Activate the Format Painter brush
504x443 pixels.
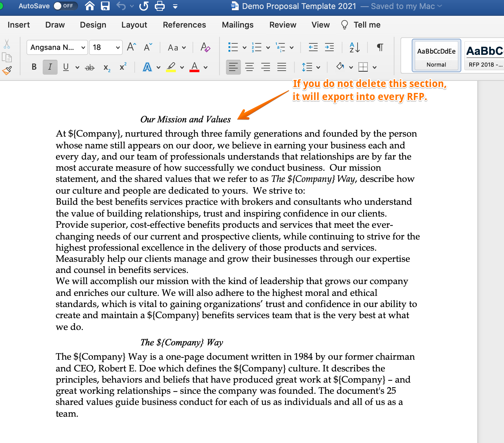[7, 71]
